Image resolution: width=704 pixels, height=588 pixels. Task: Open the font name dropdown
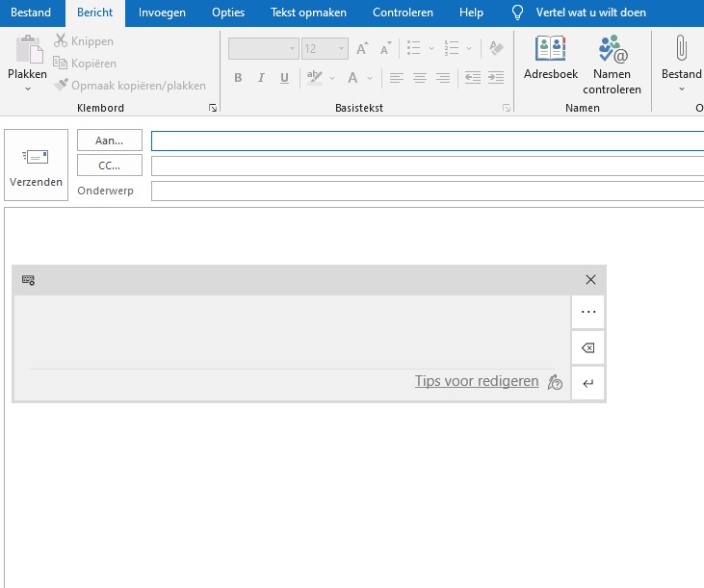(292, 48)
